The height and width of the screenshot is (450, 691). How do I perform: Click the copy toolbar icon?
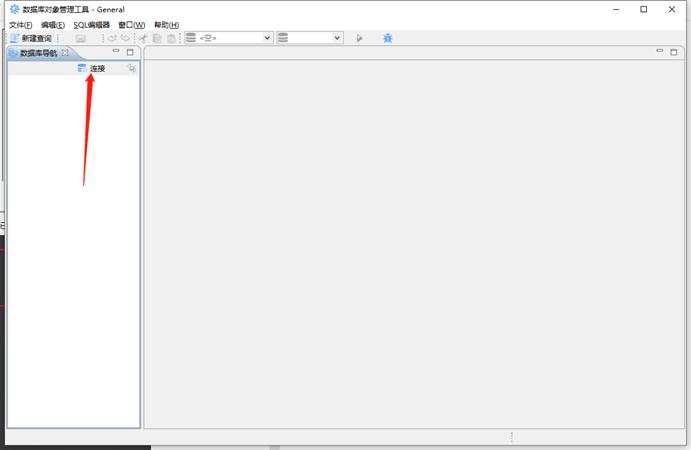coord(157,38)
